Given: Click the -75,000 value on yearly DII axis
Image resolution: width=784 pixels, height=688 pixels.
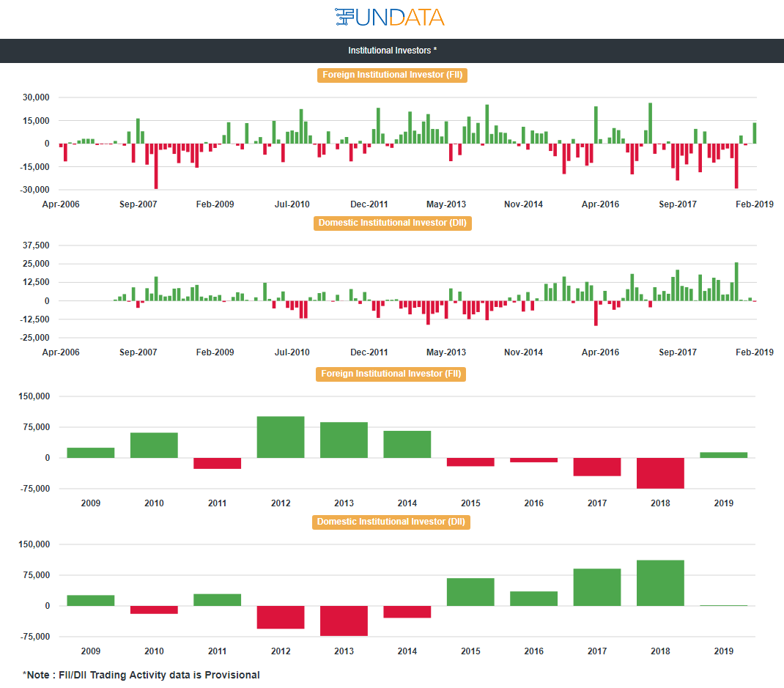Looking at the screenshot, I should pyautogui.click(x=35, y=637).
